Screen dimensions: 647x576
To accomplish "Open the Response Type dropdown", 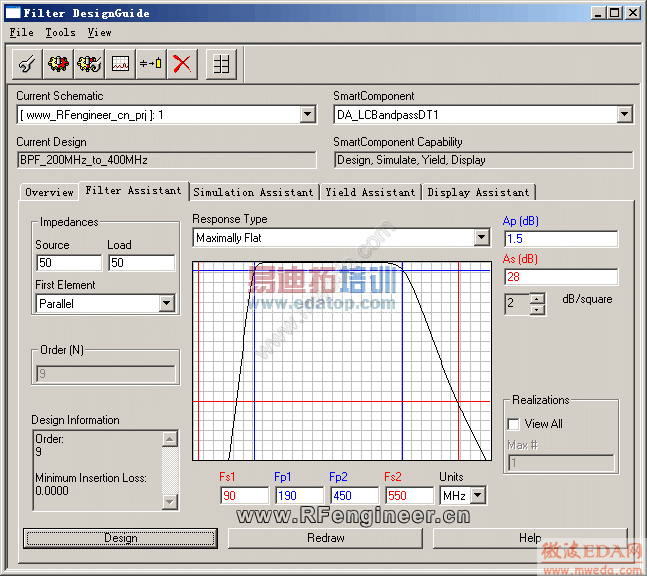I will pyautogui.click(x=481, y=238).
